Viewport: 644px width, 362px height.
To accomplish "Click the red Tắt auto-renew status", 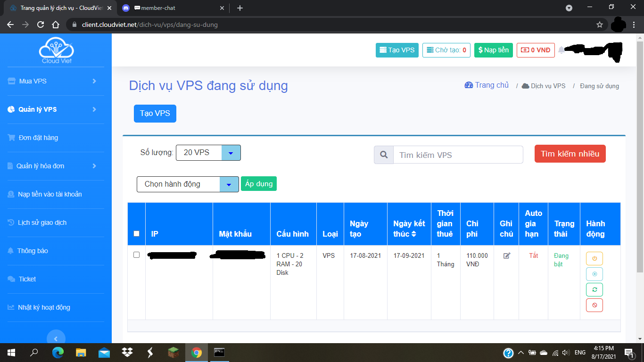I will click(x=534, y=255).
